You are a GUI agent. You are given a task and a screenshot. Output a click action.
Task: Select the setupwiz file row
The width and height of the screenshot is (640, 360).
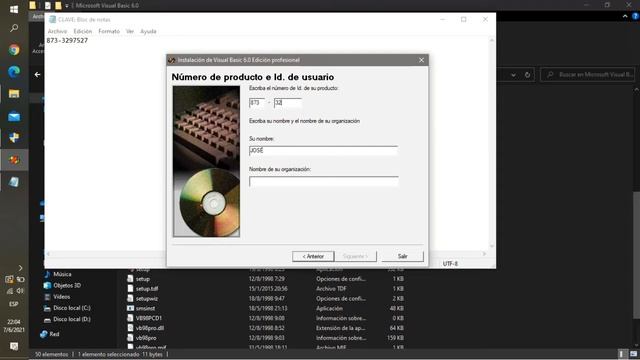coord(265,298)
